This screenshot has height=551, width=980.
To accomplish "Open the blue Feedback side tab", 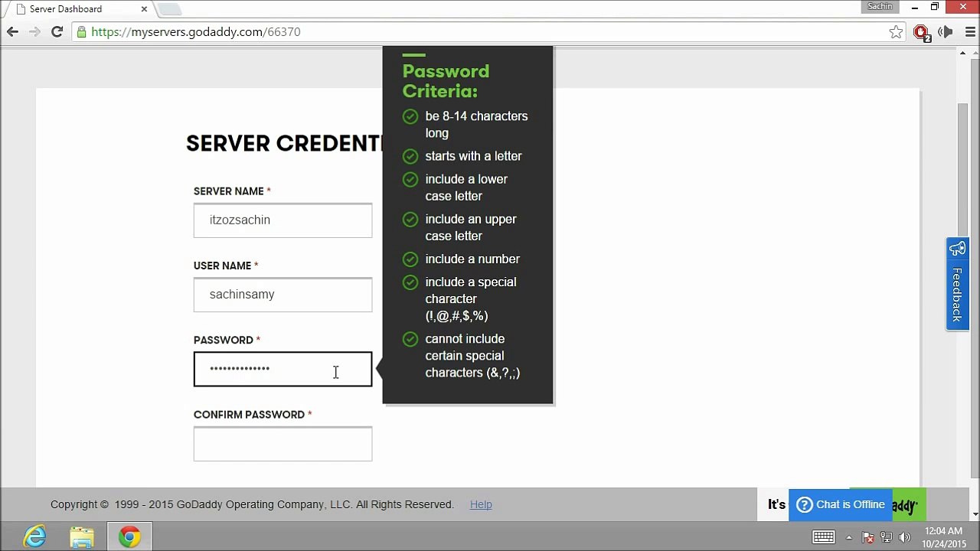I will [x=957, y=284].
